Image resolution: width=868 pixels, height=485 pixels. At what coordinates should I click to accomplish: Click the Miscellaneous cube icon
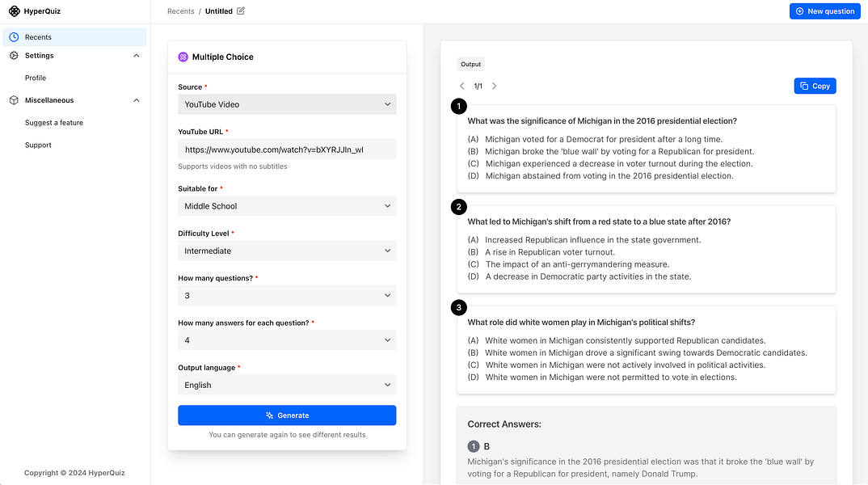pos(14,100)
